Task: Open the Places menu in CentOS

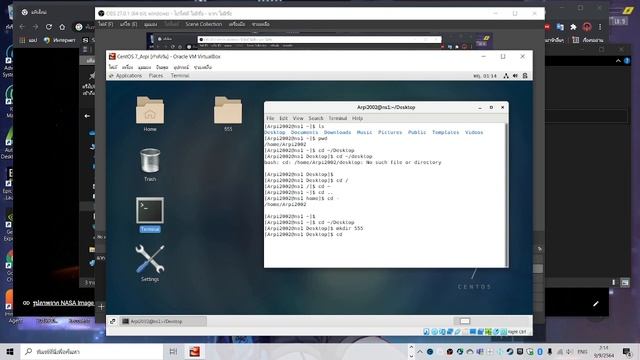Action: [156, 76]
